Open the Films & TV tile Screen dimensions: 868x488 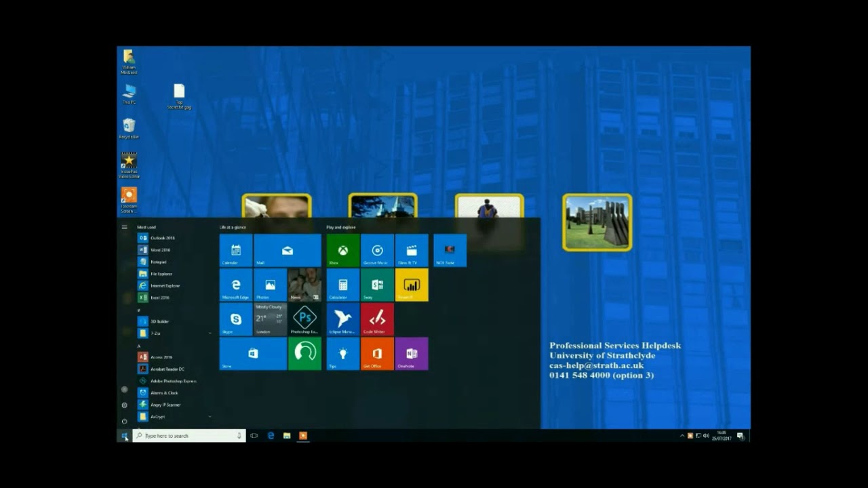(x=412, y=250)
